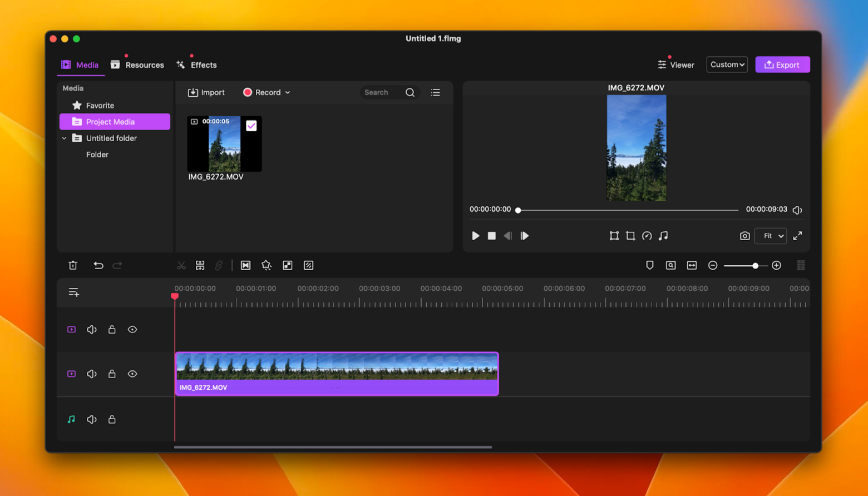Open the speed gauge icon in viewer

pyautogui.click(x=647, y=236)
